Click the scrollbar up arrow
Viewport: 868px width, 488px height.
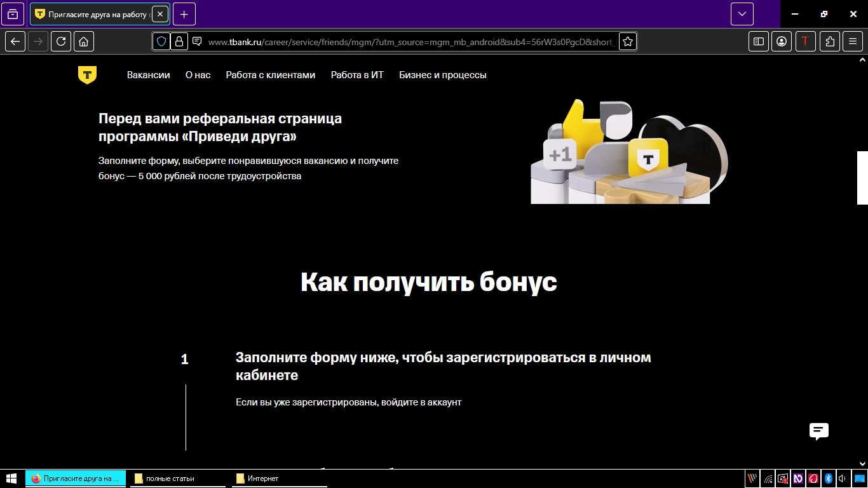coord(862,60)
